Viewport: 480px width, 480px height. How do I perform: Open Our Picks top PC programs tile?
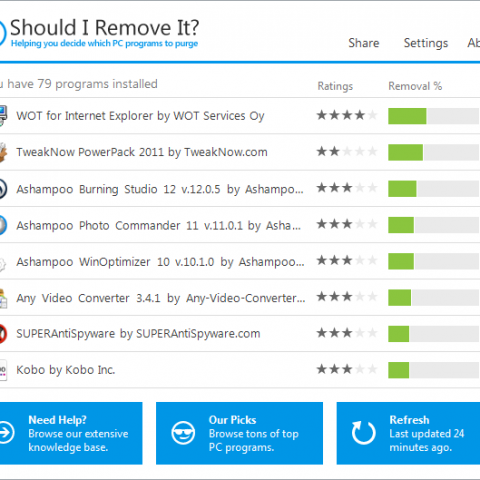tap(239, 433)
